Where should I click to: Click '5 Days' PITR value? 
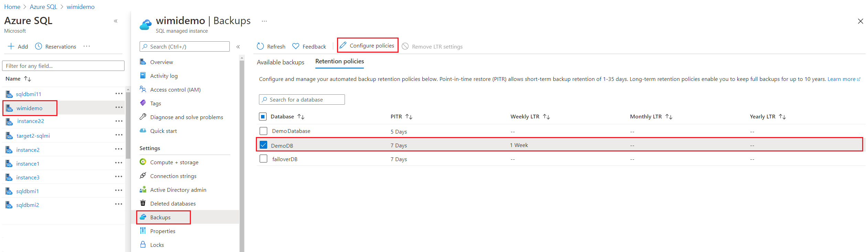tap(399, 132)
